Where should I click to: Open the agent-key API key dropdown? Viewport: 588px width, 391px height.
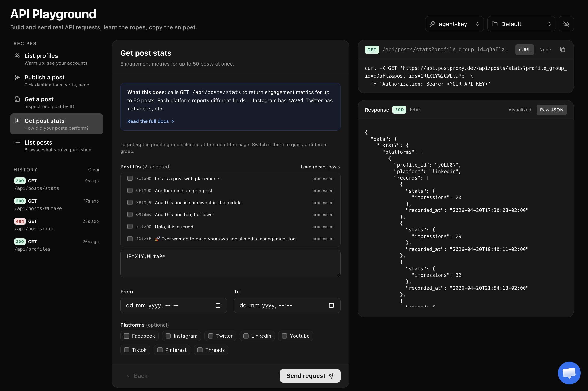(x=454, y=24)
